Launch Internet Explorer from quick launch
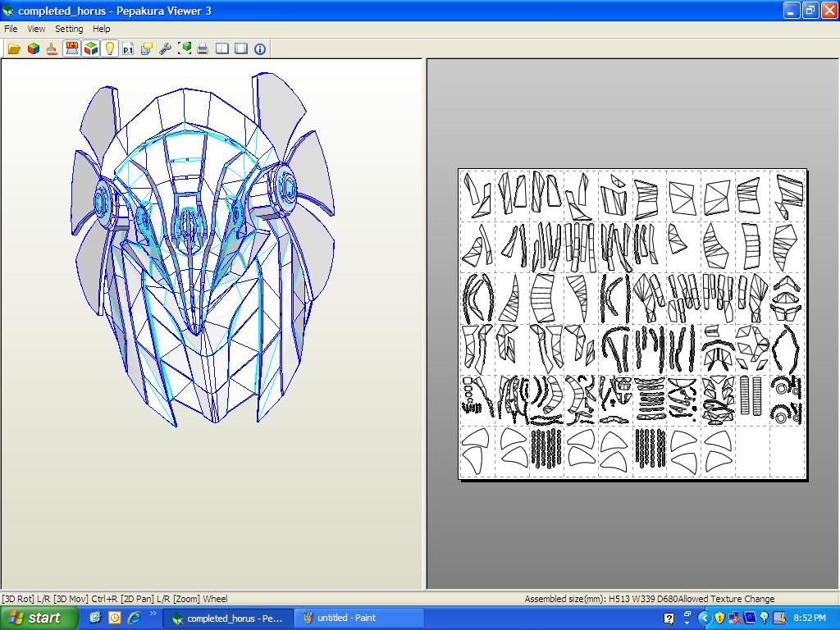The width and height of the screenshot is (840, 630). coord(135,619)
